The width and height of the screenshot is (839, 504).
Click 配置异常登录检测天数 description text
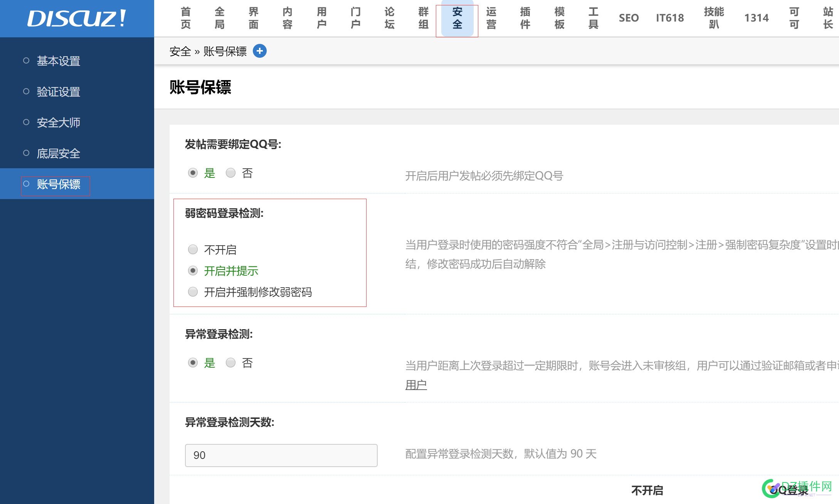501,454
